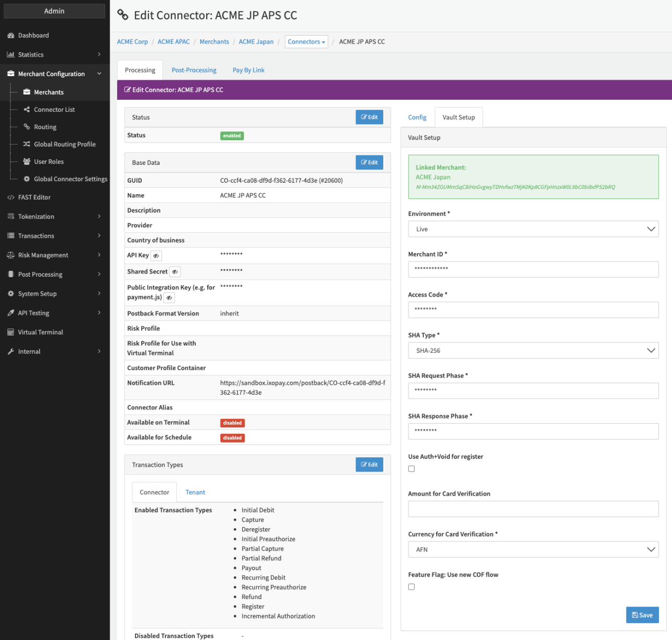
Task: Click the FAST Editor code icon
Action: tap(10, 197)
